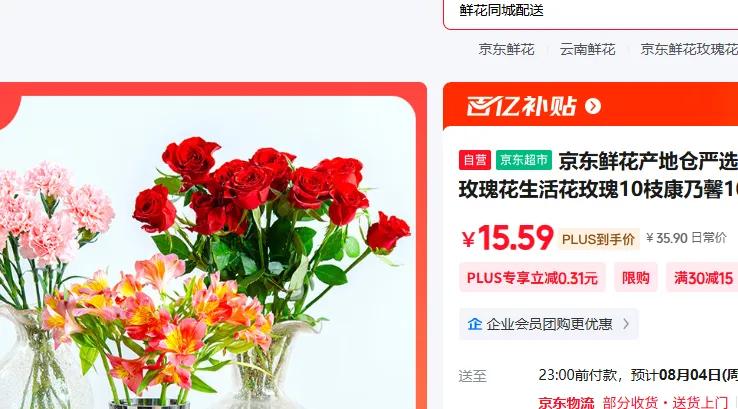Click the ¥15.59 price

507,238
